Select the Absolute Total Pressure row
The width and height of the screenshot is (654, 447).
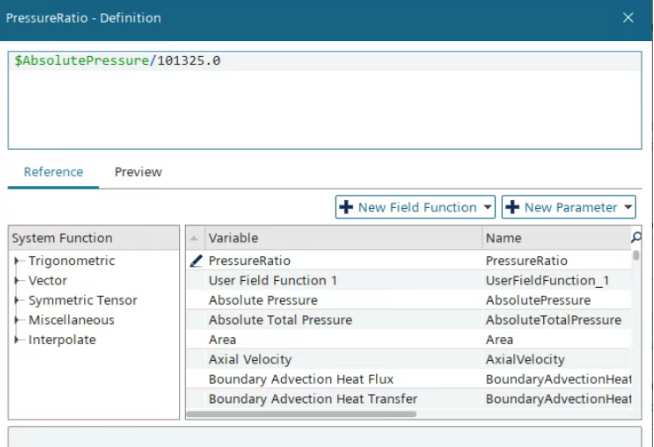[x=409, y=320]
